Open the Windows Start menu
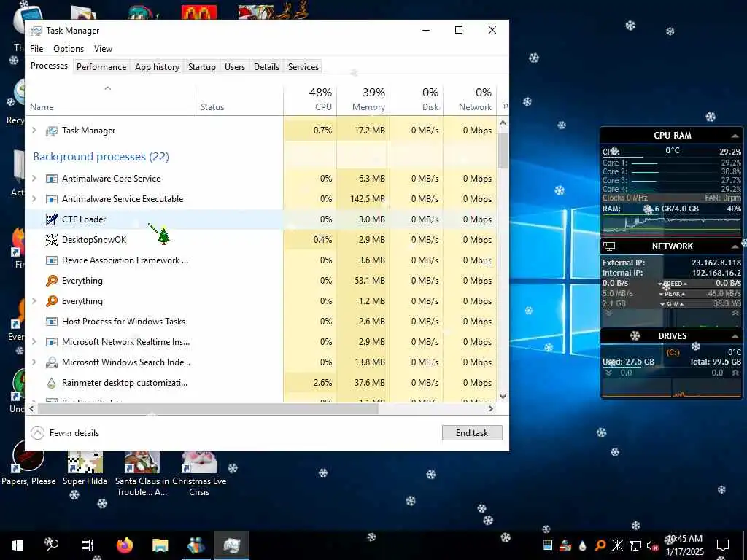This screenshot has height=560, width=747. 18,545
